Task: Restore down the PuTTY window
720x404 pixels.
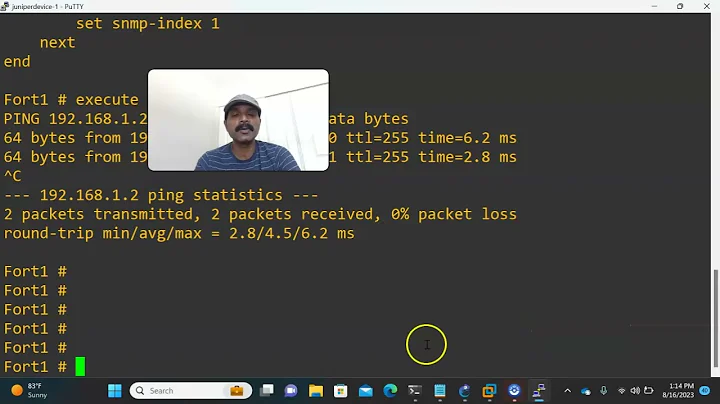Action: (x=680, y=6)
